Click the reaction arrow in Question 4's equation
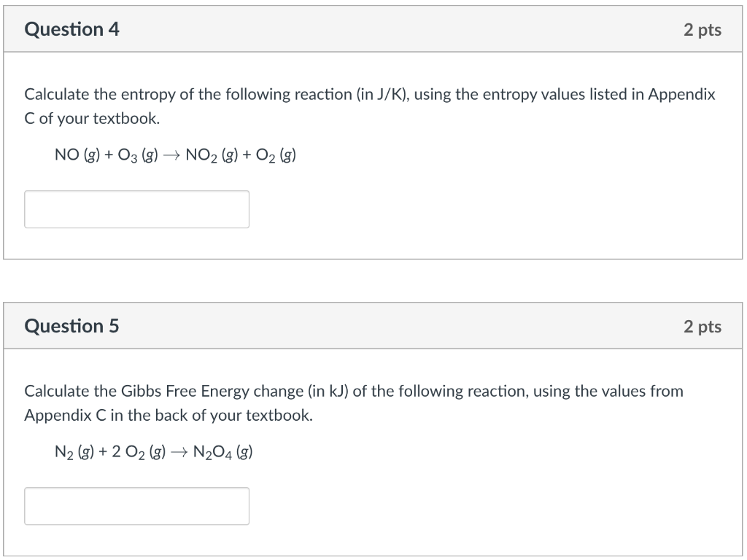The image size is (747, 560). (x=171, y=156)
